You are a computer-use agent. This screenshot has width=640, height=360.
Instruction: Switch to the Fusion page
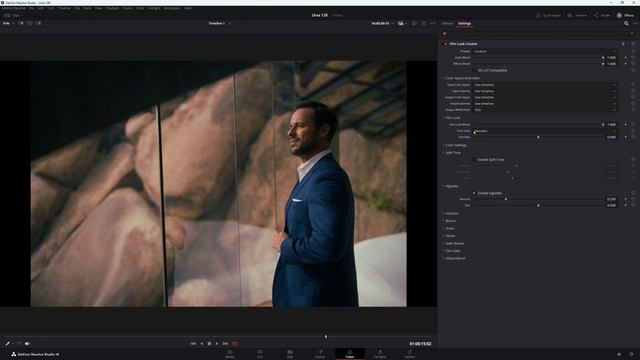320,353
